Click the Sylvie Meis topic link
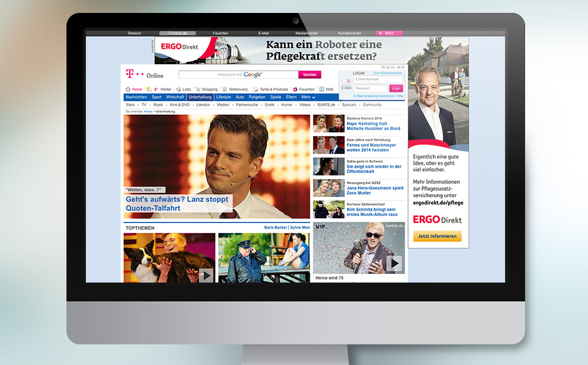The image size is (588, 365). (300, 228)
